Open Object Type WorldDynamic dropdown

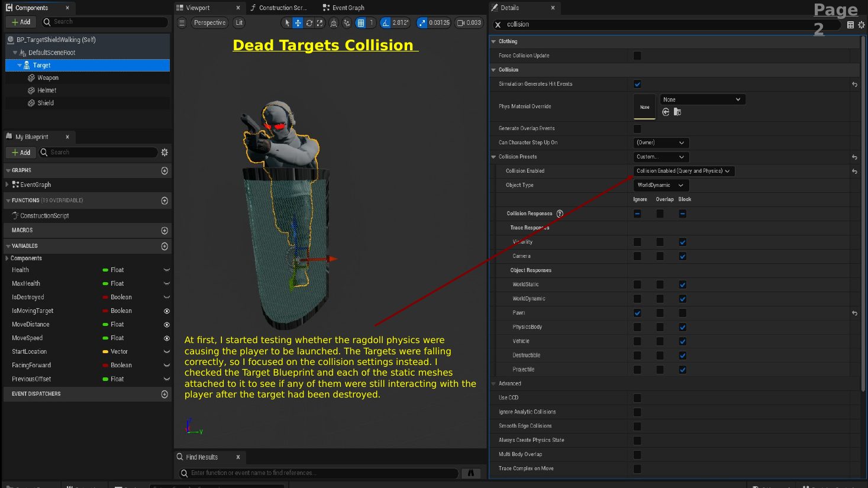[x=661, y=185]
